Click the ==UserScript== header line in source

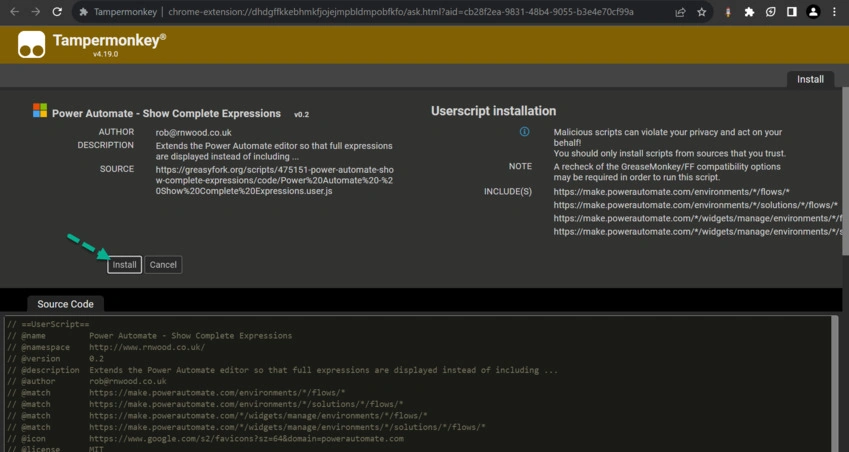[48, 324]
